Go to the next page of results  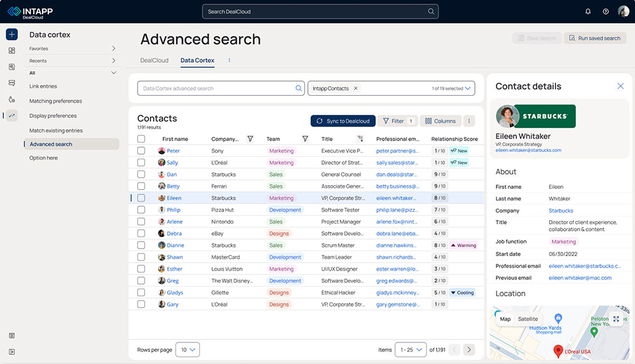point(469,349)
